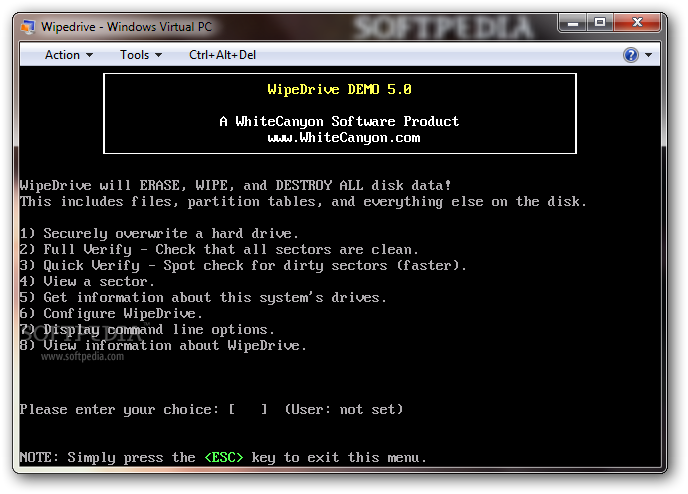Select '7) Display command line options.'
The height and width of the screenshot is (494, 688).
pyautogui.click(x=147, y=329)
